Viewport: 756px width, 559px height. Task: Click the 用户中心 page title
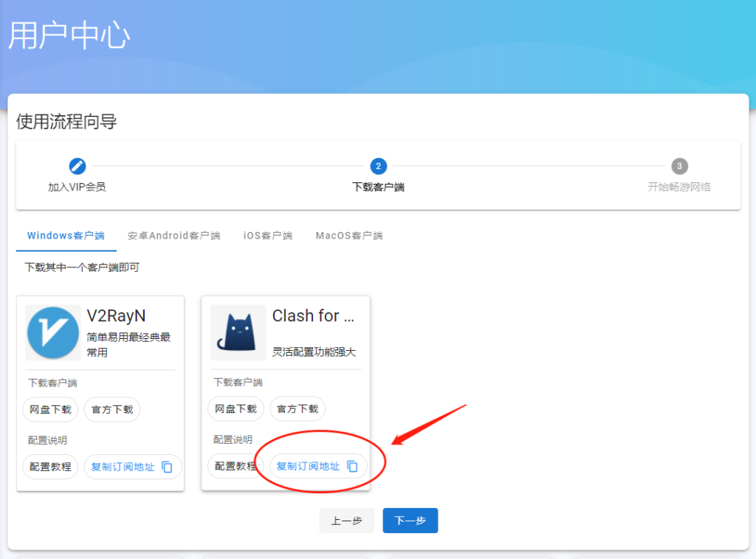point(69,35)
